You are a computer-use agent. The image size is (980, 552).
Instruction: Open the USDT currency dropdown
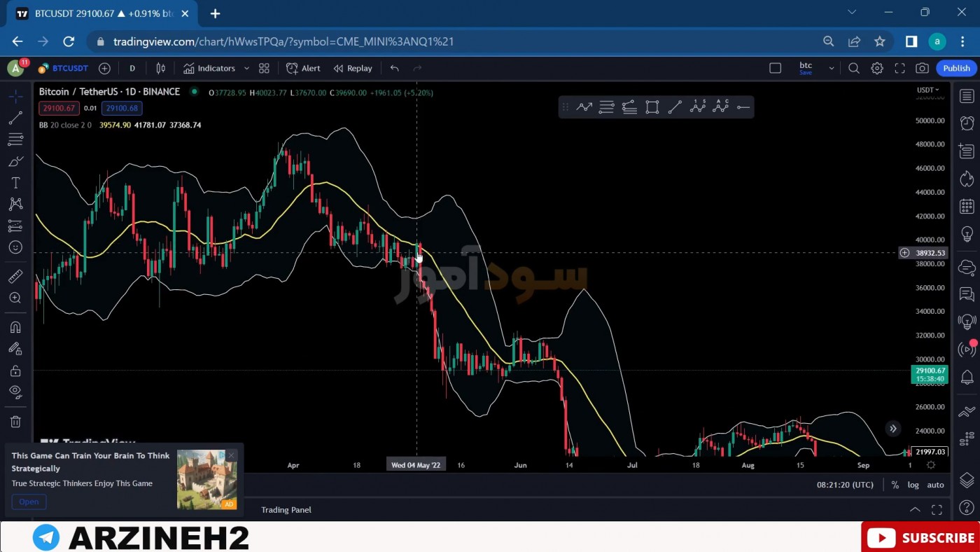point(928,90)
